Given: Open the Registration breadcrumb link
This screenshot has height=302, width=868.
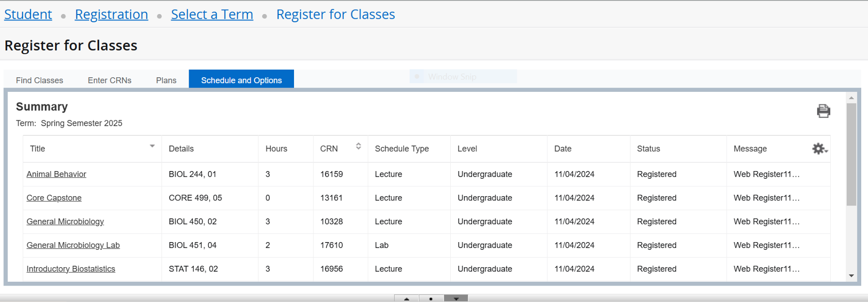Looking at the screenshot, I should (x=112, y=14).
